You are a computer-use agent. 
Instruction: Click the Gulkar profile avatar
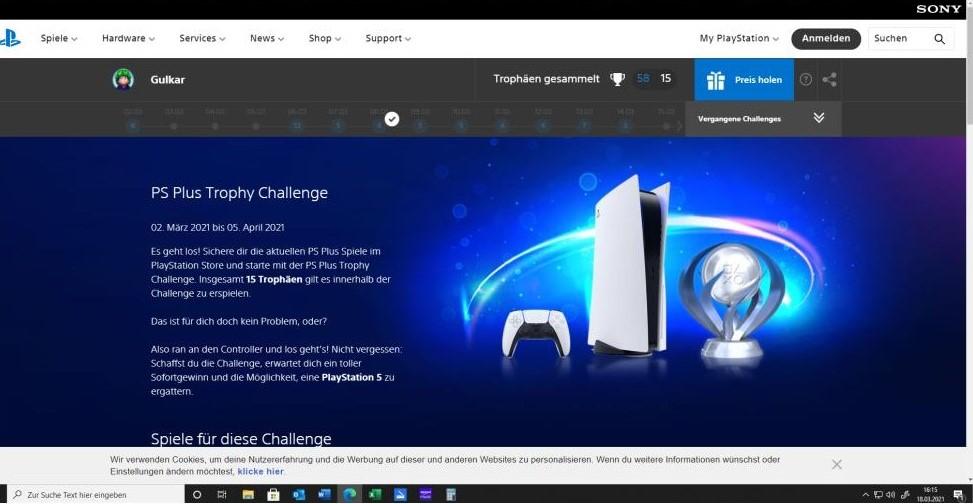click(x=123, y=79)
